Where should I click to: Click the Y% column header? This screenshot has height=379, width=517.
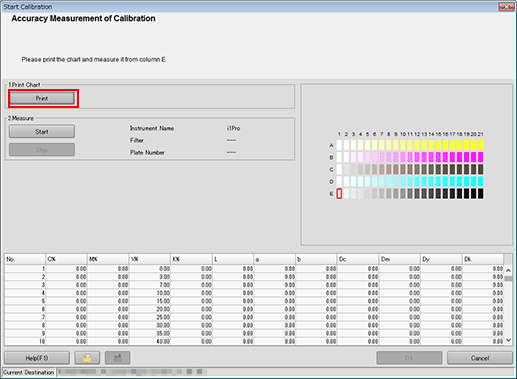pyautogui.click(x=150, y=259)
